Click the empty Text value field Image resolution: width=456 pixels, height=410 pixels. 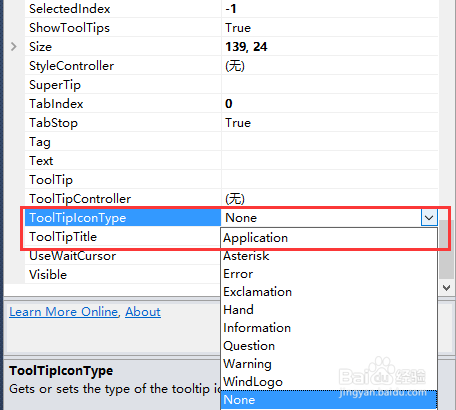point(330,161)
